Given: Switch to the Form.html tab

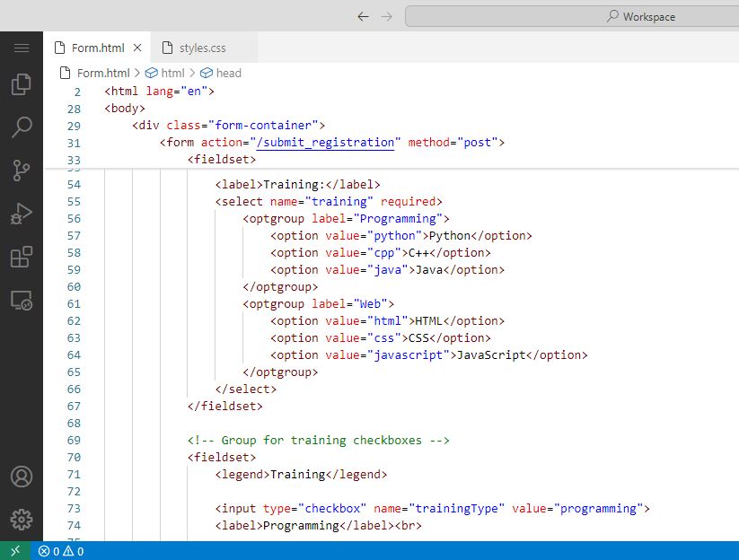Looking at the screenshot, I should [x=98, y=48].
